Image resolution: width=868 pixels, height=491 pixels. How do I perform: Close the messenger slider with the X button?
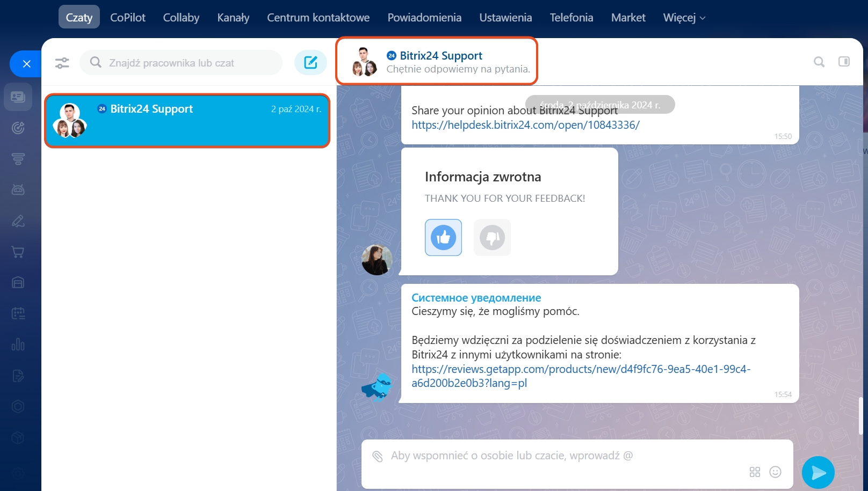click(x=26, y=64)
